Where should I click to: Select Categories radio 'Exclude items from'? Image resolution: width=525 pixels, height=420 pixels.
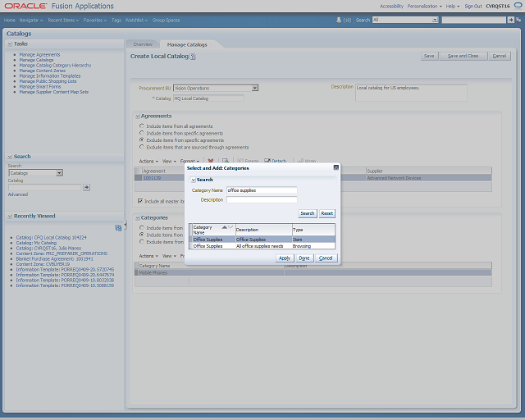pos(142,241)
